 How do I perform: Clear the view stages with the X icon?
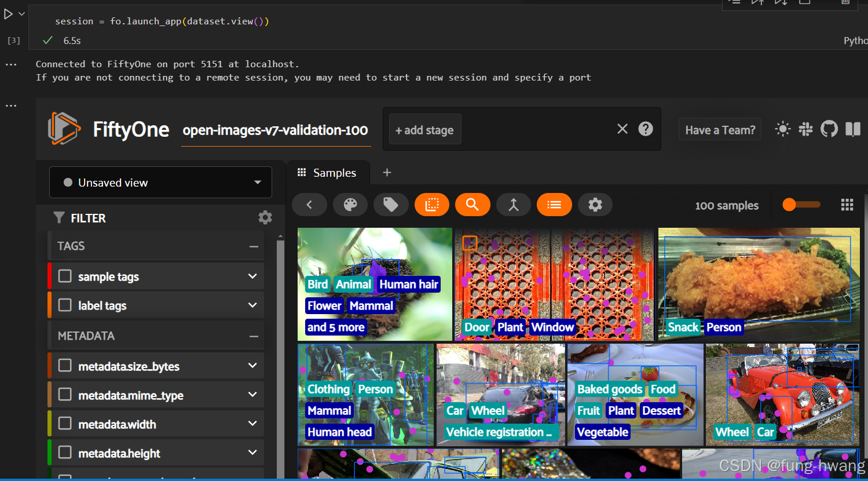[622, 129]
